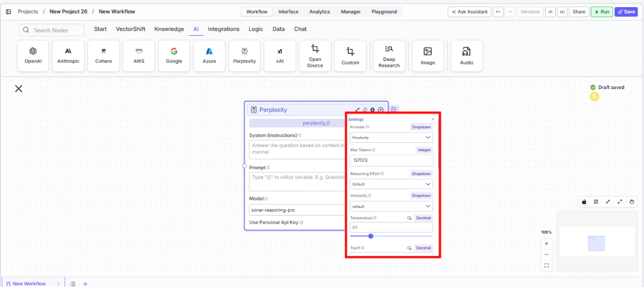Open the Integrations node category
644x287 pixels.
coord(224,29)
